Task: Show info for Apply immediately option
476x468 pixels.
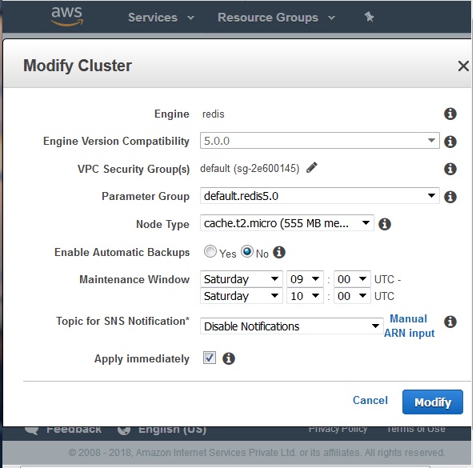Action: pyautogui.click(x=229, y=358)
